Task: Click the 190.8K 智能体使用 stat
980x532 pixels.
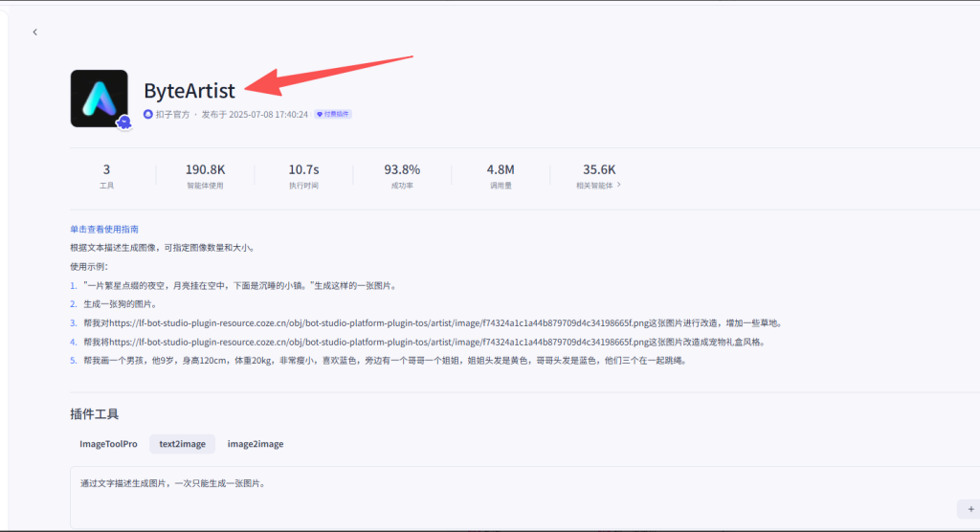Action: (205, 176)
